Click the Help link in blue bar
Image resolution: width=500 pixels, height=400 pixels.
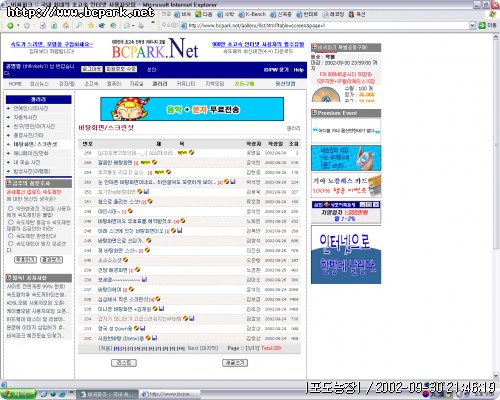(299, 70)
